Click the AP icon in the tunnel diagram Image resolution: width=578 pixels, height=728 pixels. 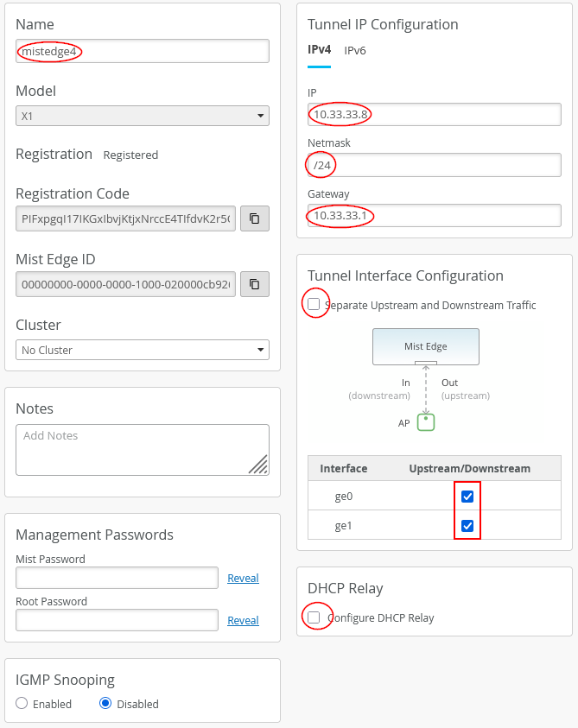(425, 422)
